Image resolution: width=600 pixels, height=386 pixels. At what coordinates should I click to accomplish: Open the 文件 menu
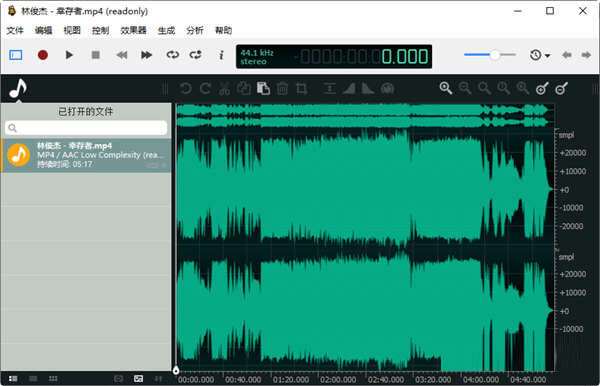[15, 30]
